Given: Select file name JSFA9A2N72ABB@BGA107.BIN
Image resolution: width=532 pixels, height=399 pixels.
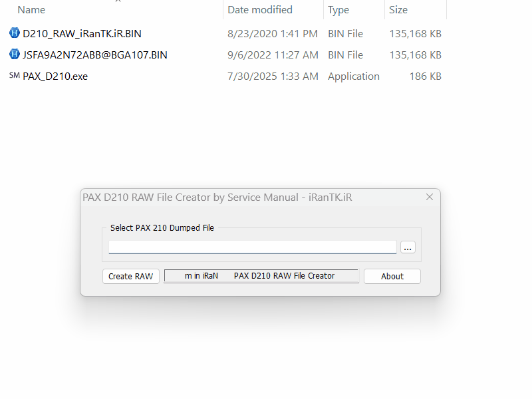Looking at the screenshot, I should tap(95, 55).
